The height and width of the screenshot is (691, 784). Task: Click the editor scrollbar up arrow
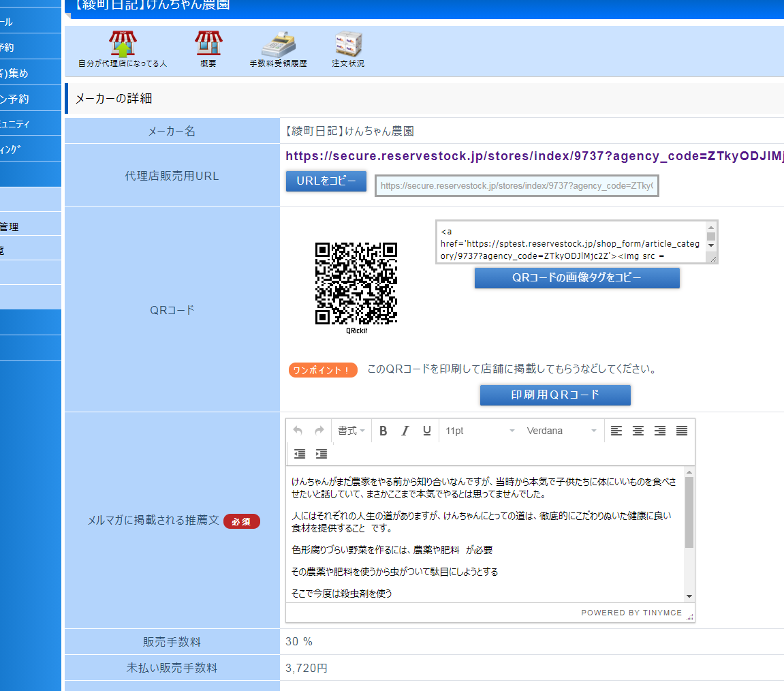(689, 472)
